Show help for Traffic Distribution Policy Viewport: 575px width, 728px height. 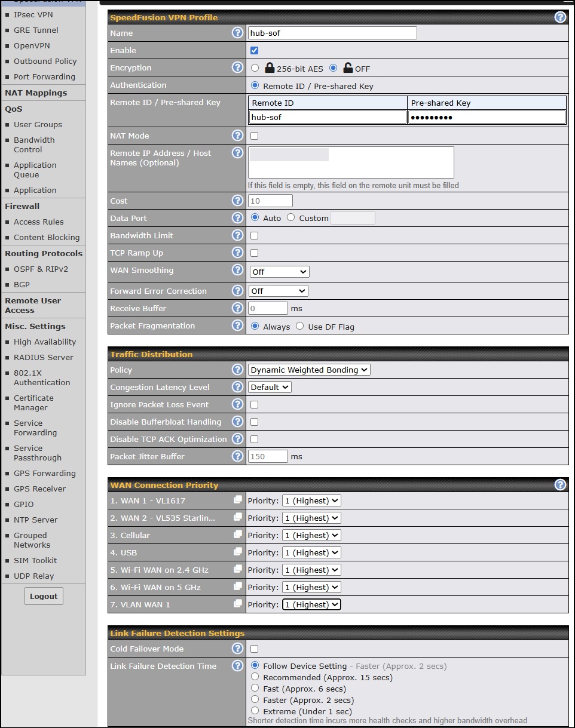tap(237, 370)
